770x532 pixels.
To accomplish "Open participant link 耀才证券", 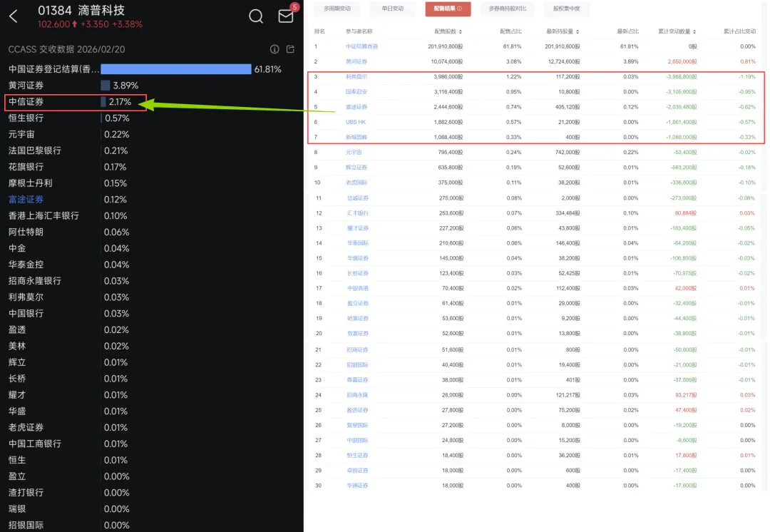I will 357,228.
